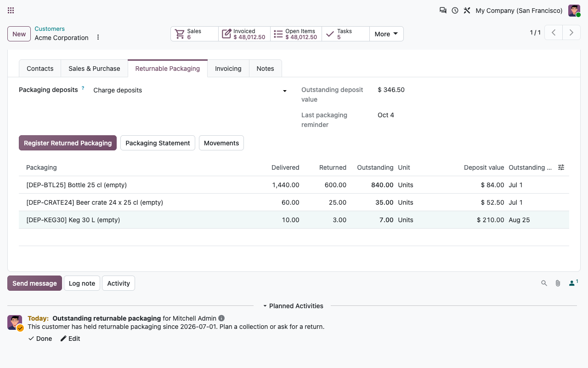The height and width of the screenshot is (368, 588).
Task: Expand the More smart buttons dropdown
Action: click(386, 34)
